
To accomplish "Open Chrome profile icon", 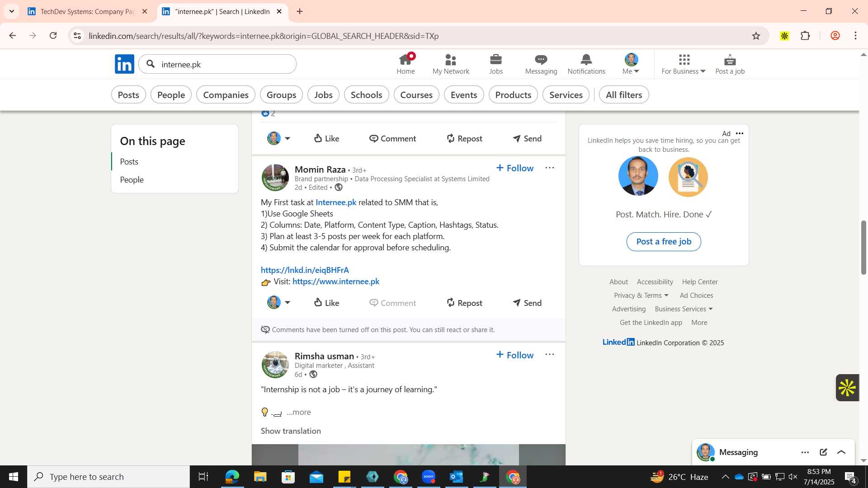I will point(835,36).
